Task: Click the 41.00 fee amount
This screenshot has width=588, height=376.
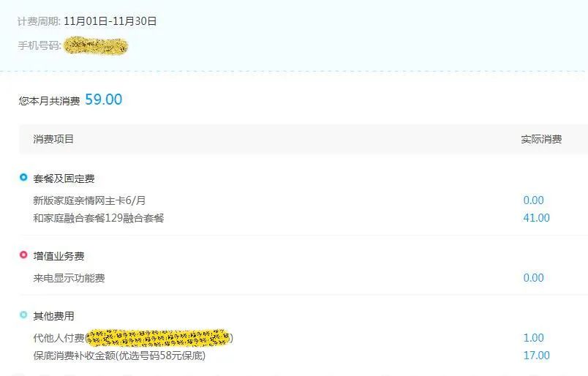Action: click(x=536, y=218)
